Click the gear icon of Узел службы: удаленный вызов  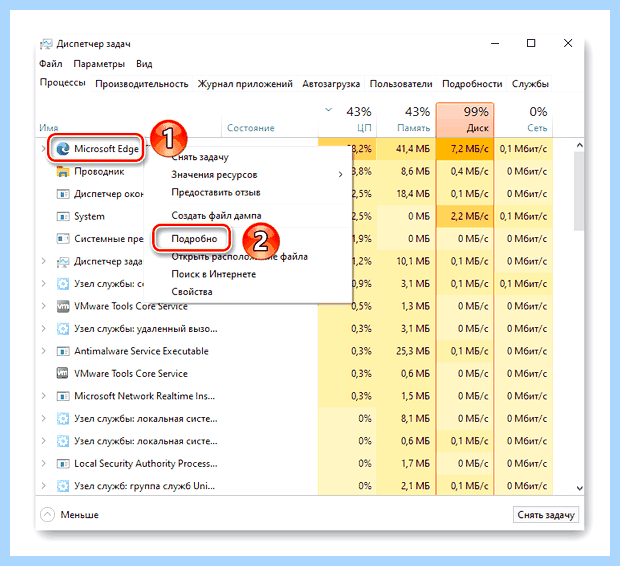click(x=63, y=329)
